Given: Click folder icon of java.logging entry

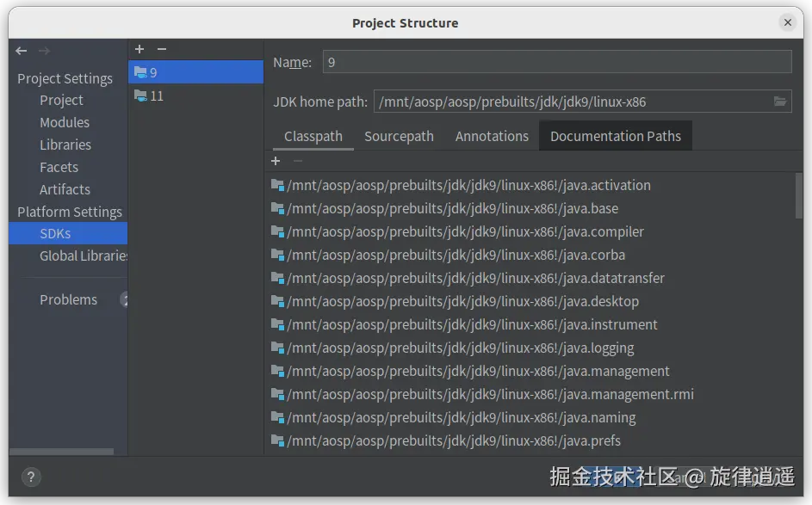Looking at the screenshot, I should click(x=277, y=348).
